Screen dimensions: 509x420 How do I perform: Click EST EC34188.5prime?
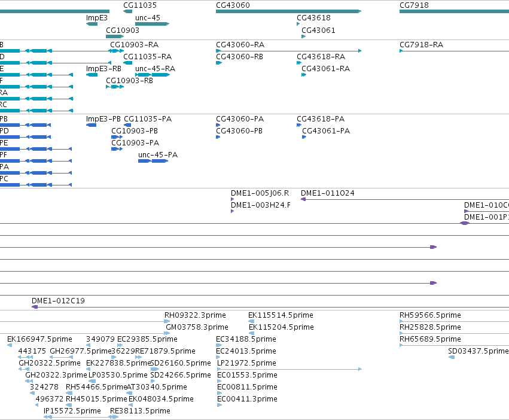[x=246, y=339]
